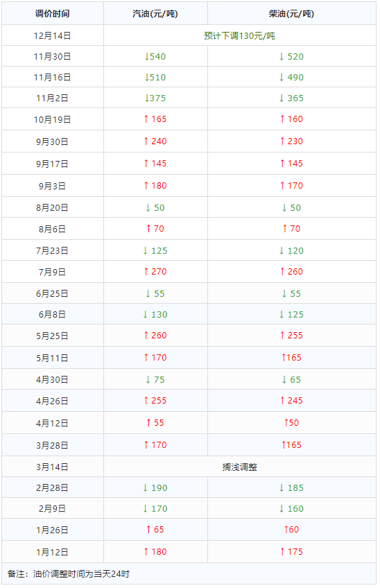Select the 11月16日 date cell
Screen dimensions: 380x588
[x=53, y=77]
